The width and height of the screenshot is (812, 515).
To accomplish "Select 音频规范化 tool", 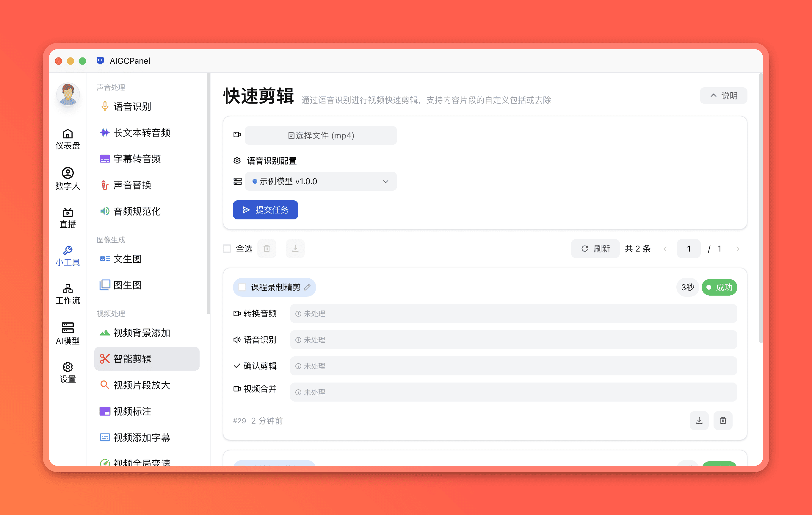I will click(x=147, y=211).
